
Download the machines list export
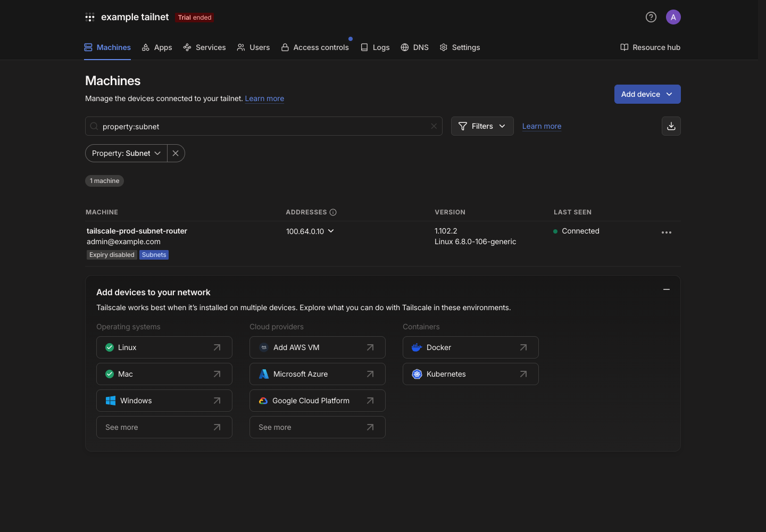[671, 126]
